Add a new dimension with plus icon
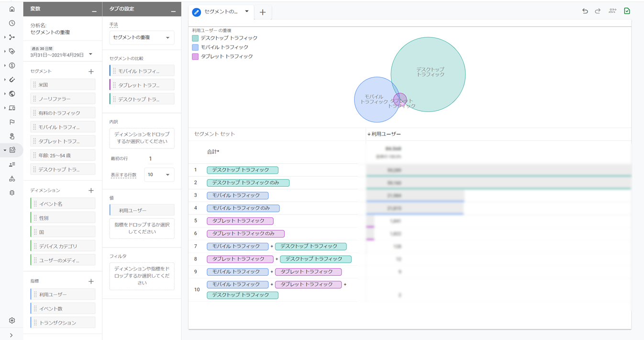 coord(91,191)
